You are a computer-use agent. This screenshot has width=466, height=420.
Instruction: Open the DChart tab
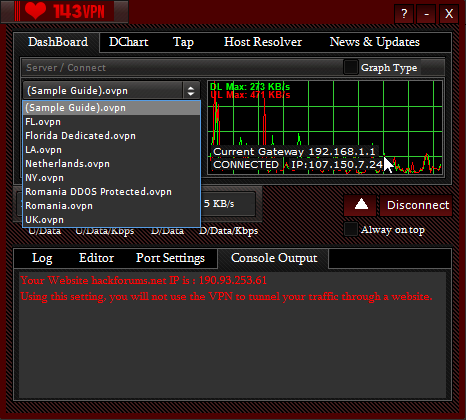[x=128, y=42]
